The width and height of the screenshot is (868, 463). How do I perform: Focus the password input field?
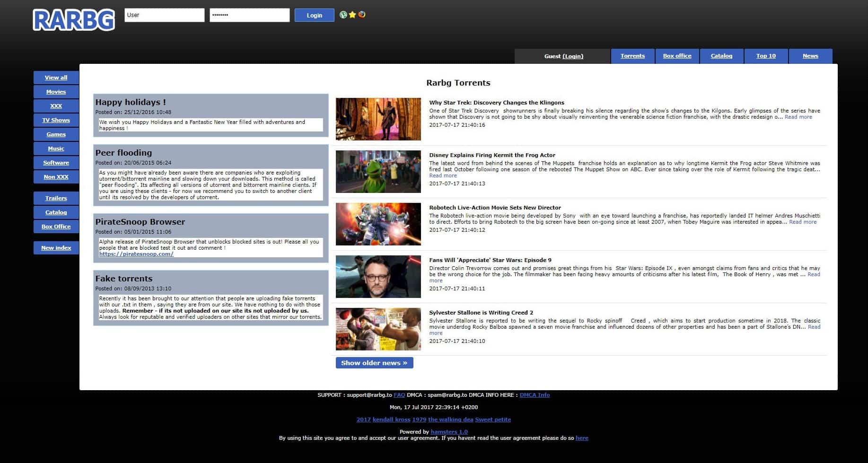(250, 15)
